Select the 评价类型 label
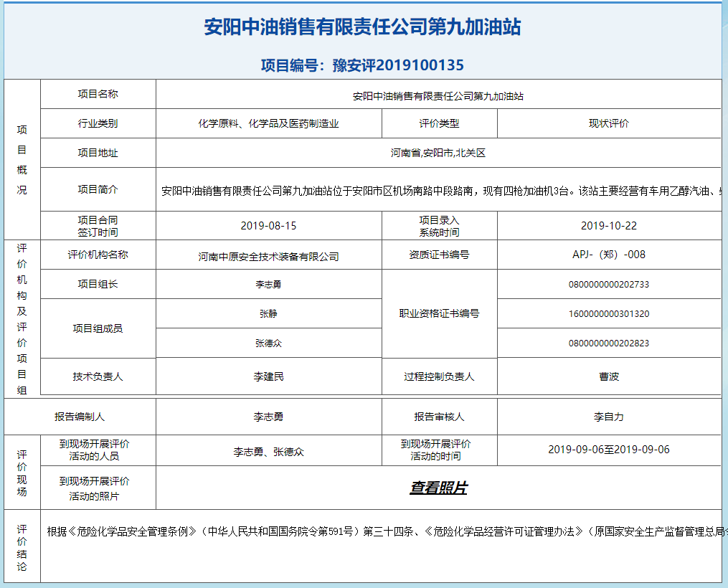This screenshot has height=588, width=728. 439,123
